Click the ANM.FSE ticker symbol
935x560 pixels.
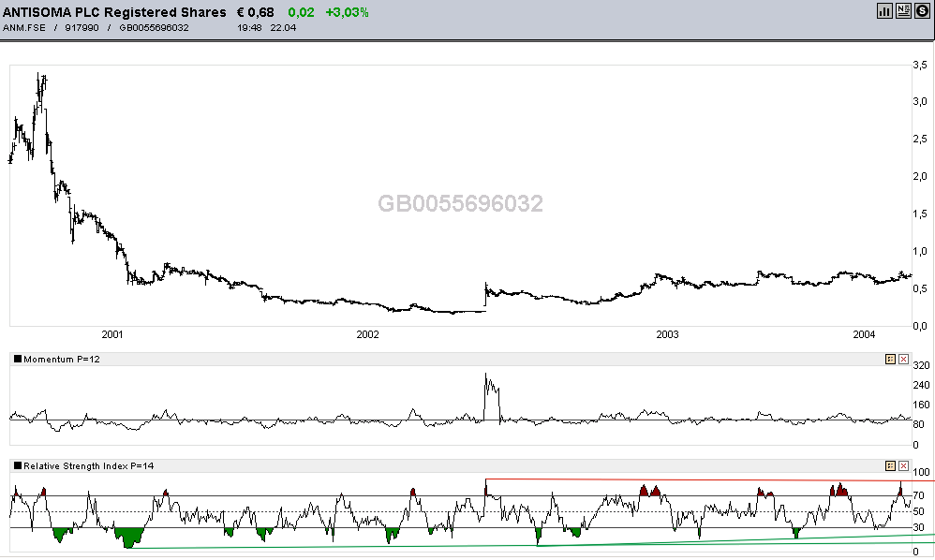pyautogui.click(x=23, y=27)
